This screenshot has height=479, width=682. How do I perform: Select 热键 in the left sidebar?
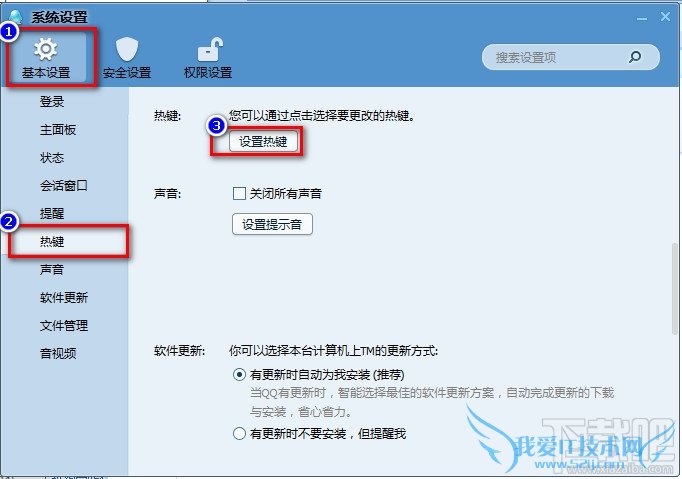coord(52,241)
